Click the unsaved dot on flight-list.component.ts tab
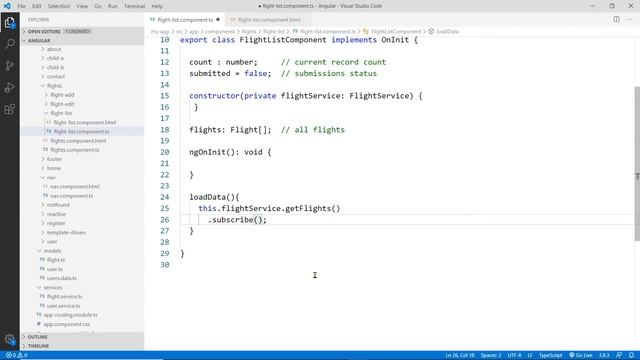The height and width of the screenshot is (360, 640). [x=218, y=19]
